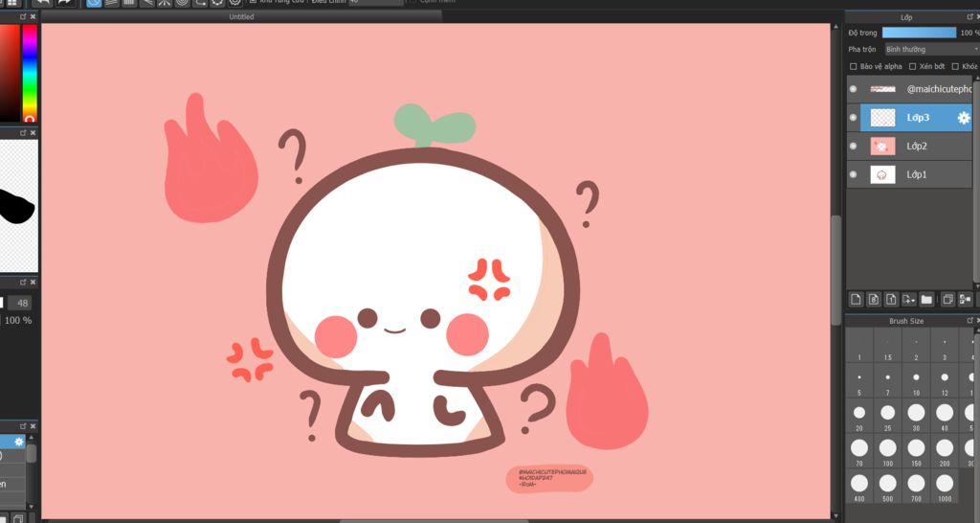Image resolution: width=980 pixels, height=523 pixels.
Task: Select the Lớp1 layer thumbnail
Action: 882,174
